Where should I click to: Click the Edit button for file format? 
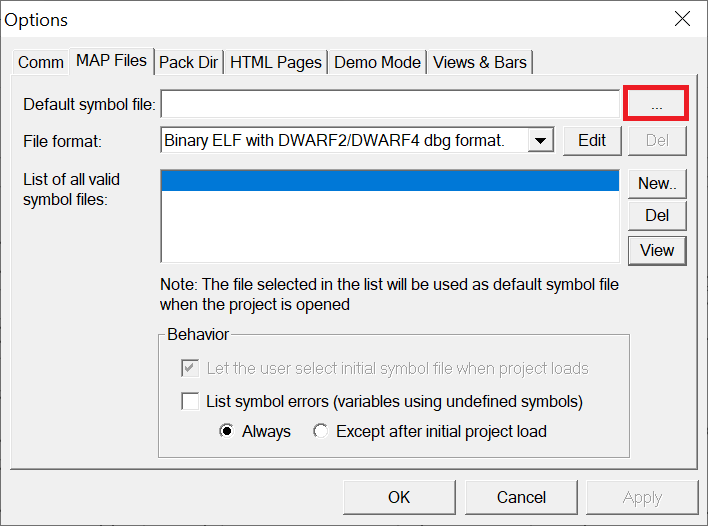coord(592,141)
